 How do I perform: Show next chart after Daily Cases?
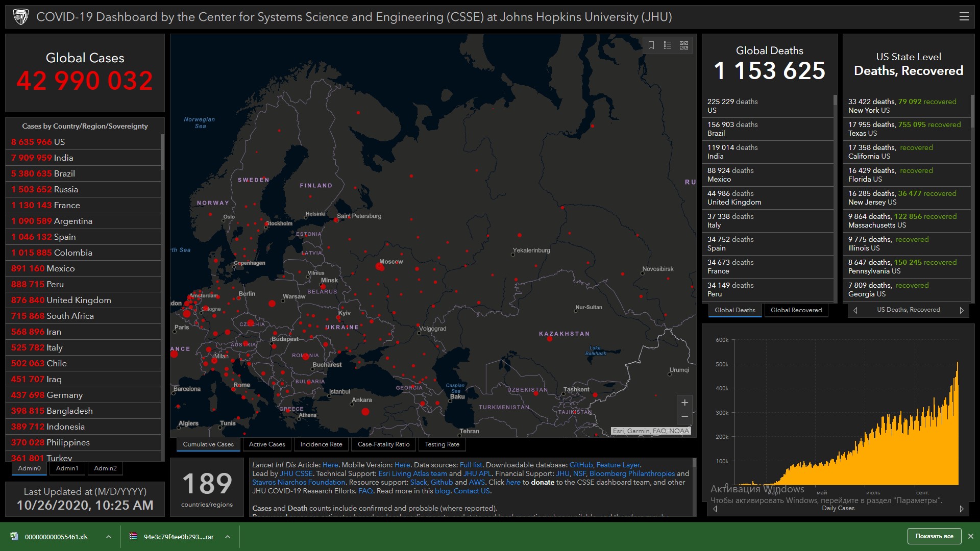(962, 509)
